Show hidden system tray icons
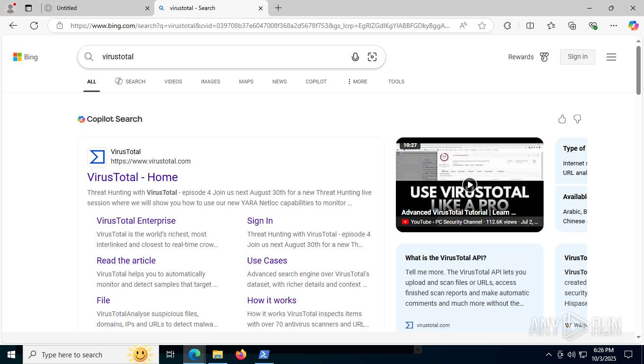644x364 pixels. click(x=549, y=355)
